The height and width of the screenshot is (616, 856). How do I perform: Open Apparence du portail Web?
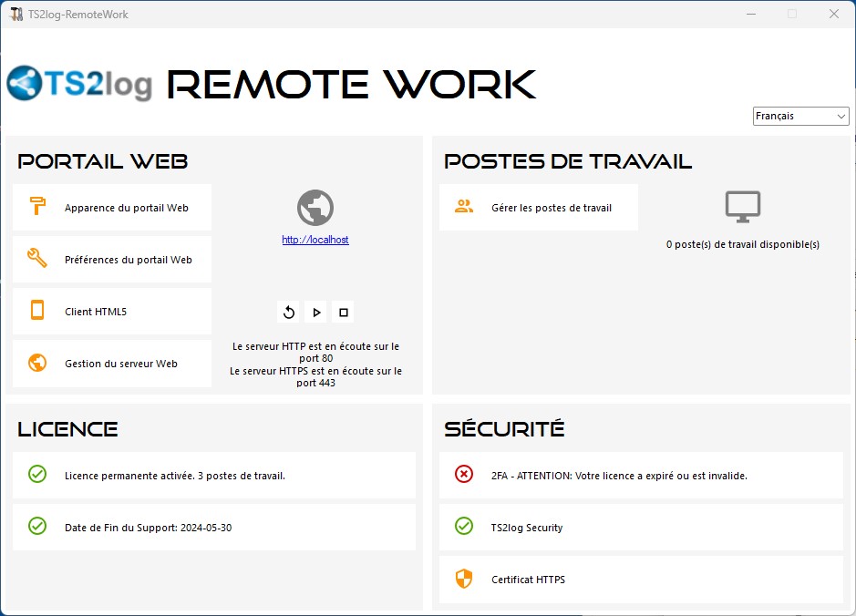(x=112, y=208)
